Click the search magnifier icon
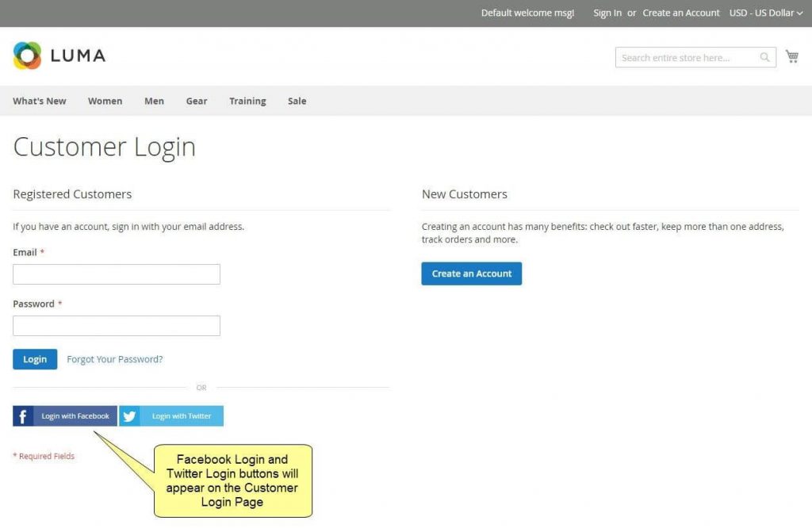Image resolution: width=812 pixels, height=528 pixels. coord(764,57)
